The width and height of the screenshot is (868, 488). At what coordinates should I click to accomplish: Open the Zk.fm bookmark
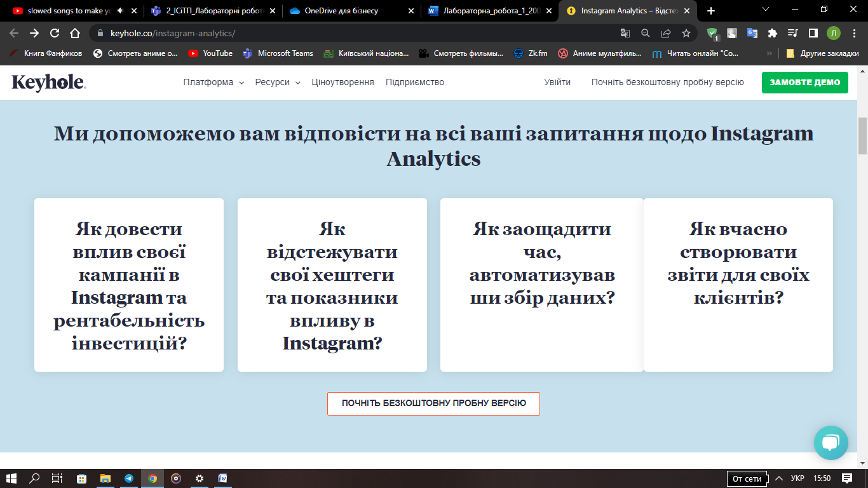[531, 53]
